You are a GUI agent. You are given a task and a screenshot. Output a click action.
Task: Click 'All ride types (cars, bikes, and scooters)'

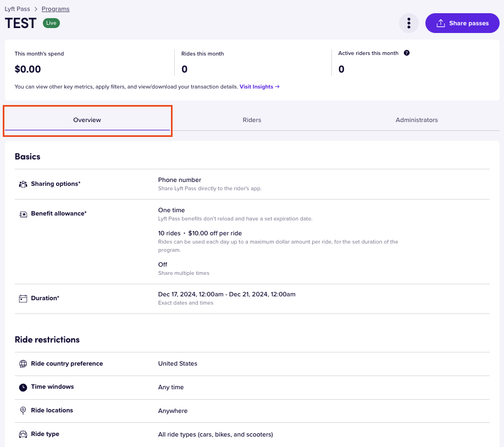click(215, 435)
